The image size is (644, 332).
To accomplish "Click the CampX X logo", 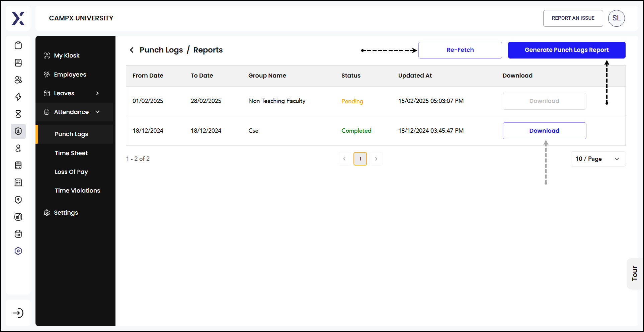I will click(18, 18).
